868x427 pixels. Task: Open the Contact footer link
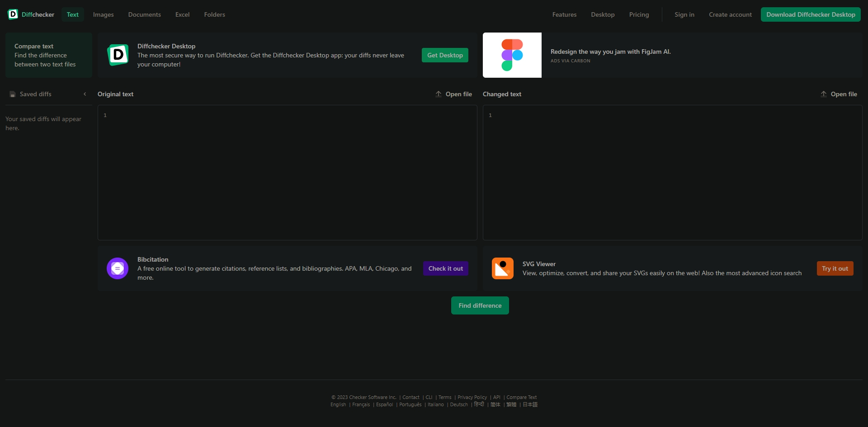pyautogui.click(x=411, y=398)
